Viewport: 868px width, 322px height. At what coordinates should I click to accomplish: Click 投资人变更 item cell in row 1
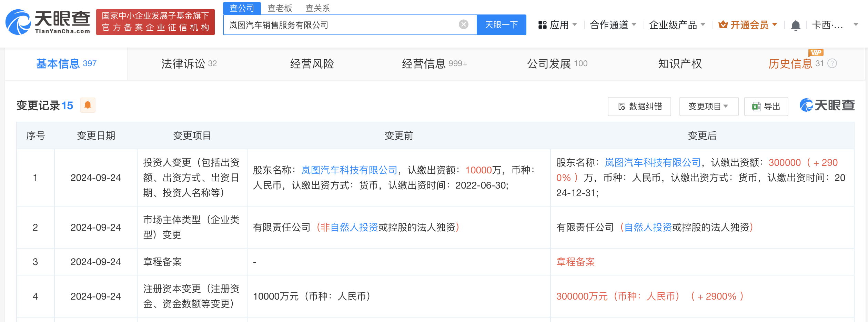191,178
